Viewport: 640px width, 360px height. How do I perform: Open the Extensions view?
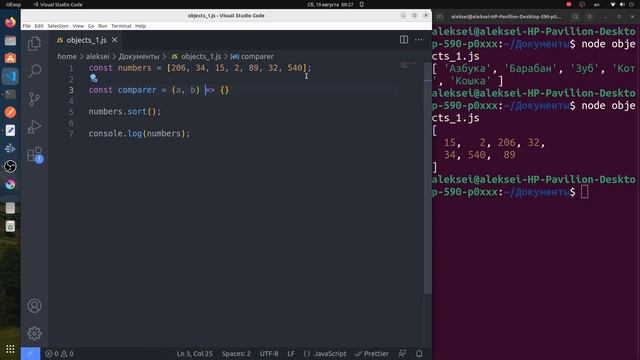[34, 154]
